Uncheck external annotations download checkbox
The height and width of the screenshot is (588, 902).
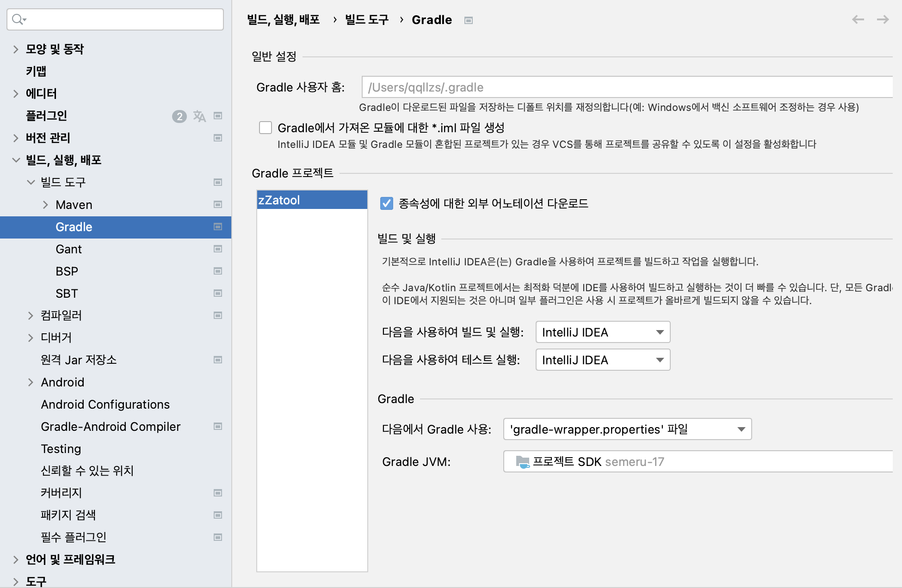(386, 203)
